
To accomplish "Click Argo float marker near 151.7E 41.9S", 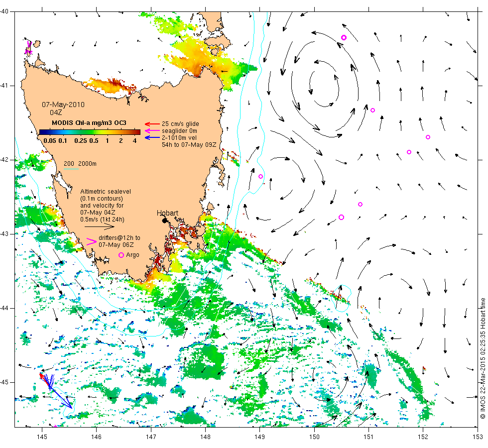I will 409,152.
